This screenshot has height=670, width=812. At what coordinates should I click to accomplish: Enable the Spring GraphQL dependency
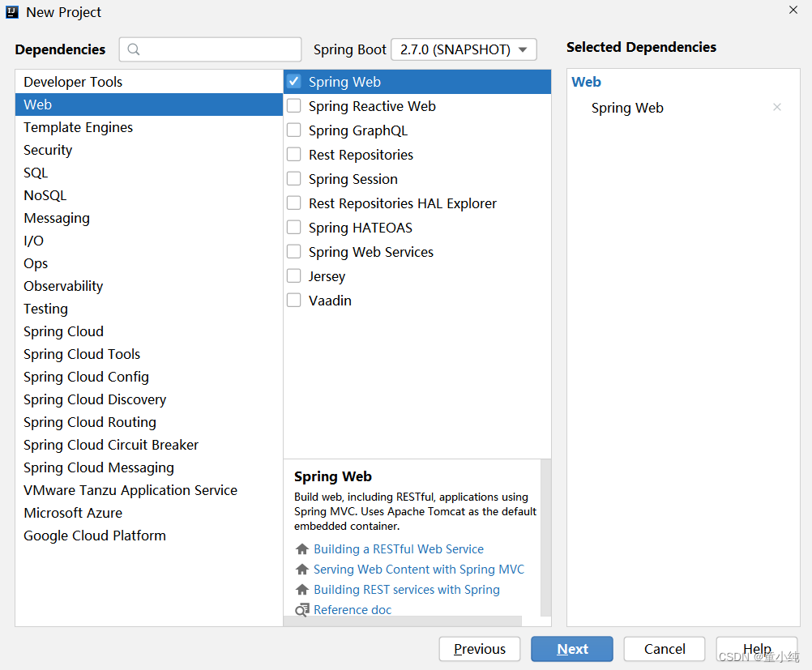point(293,130)
